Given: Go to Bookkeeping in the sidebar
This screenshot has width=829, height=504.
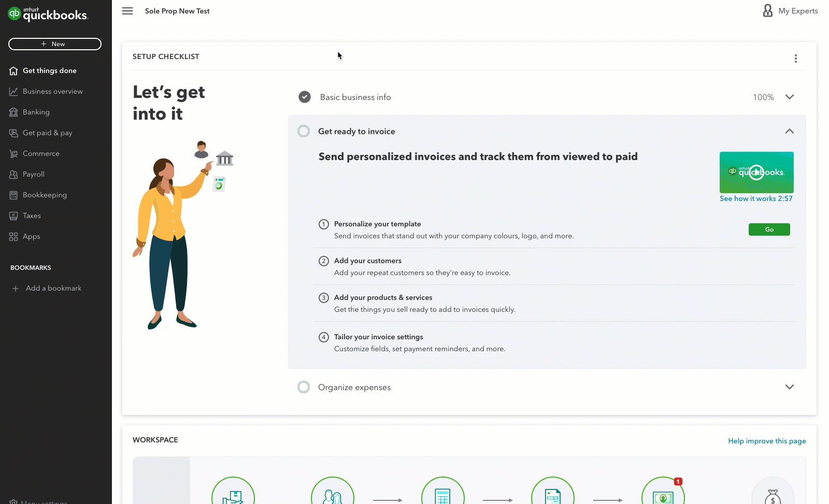Looking at the screenshot, I should tap(45, 195).
